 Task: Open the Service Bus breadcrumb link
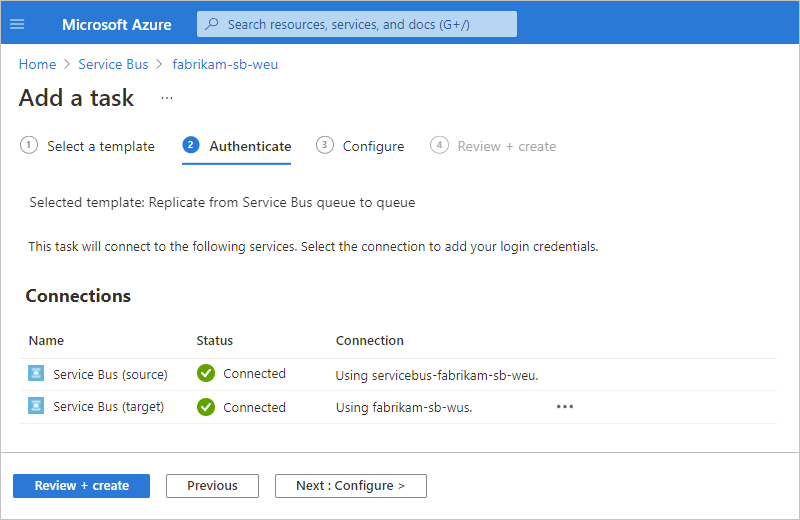tap(113, 64)
